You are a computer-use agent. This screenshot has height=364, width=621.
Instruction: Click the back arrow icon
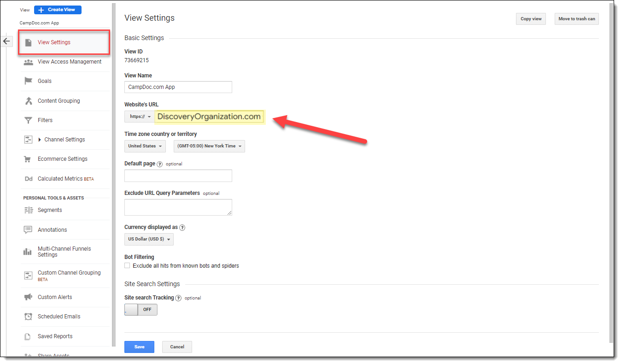pyautogui.click(x=6, y=41)
